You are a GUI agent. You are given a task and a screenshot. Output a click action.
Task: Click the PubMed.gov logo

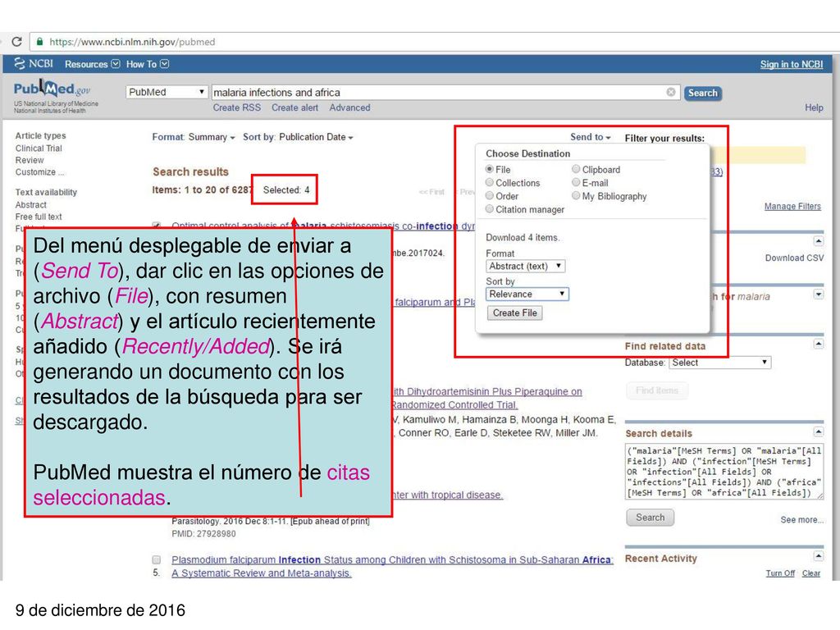pos(52,89)
